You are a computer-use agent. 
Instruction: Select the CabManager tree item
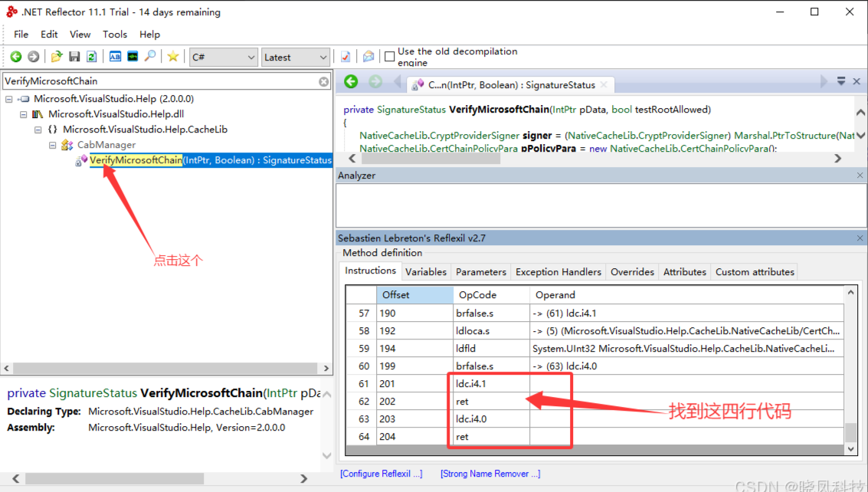click(106, 145)
